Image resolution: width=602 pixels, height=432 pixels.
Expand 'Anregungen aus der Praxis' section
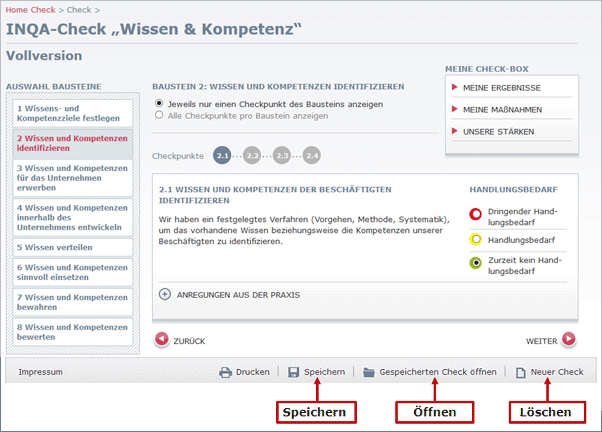[238, 295]
